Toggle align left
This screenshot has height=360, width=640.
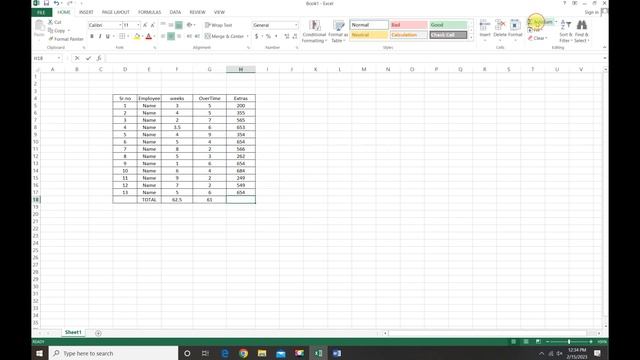[x=163, y=36]
